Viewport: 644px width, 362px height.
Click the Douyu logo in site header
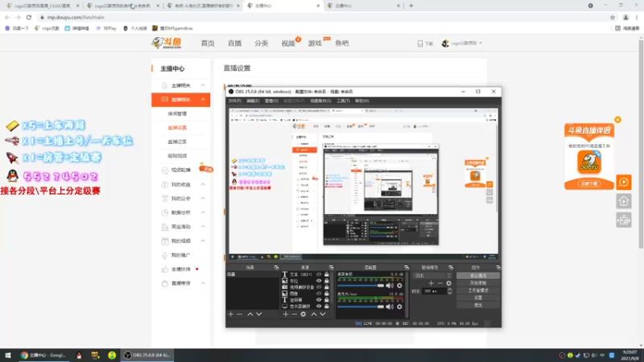tap(167, 43)
